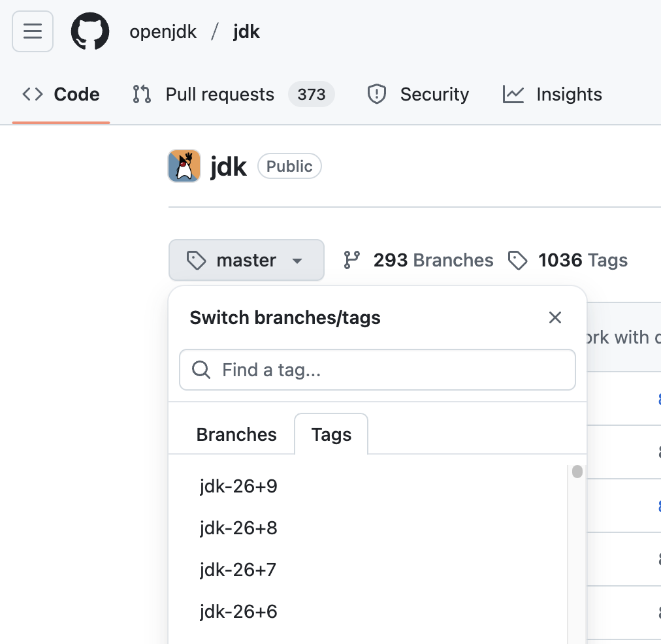Open the GitHub home logo
This screenshot has width=661, height=644.
click(x=89, y=31)
